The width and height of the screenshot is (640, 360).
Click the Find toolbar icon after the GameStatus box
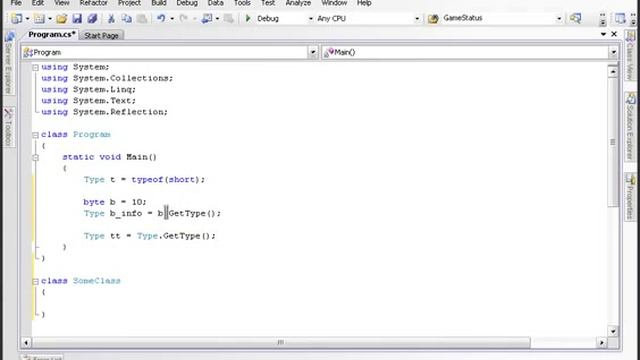576,18
